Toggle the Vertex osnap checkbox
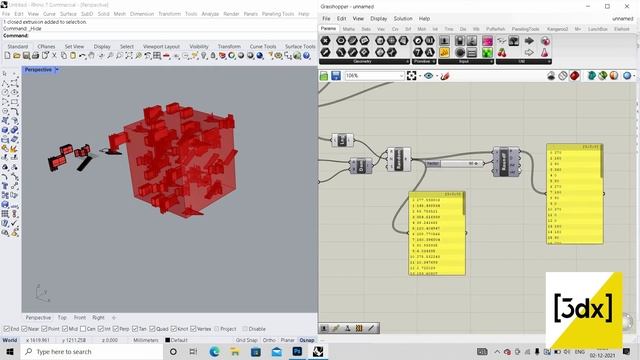Viewport: 640px width, 360px height. click(x=193, y=329)
